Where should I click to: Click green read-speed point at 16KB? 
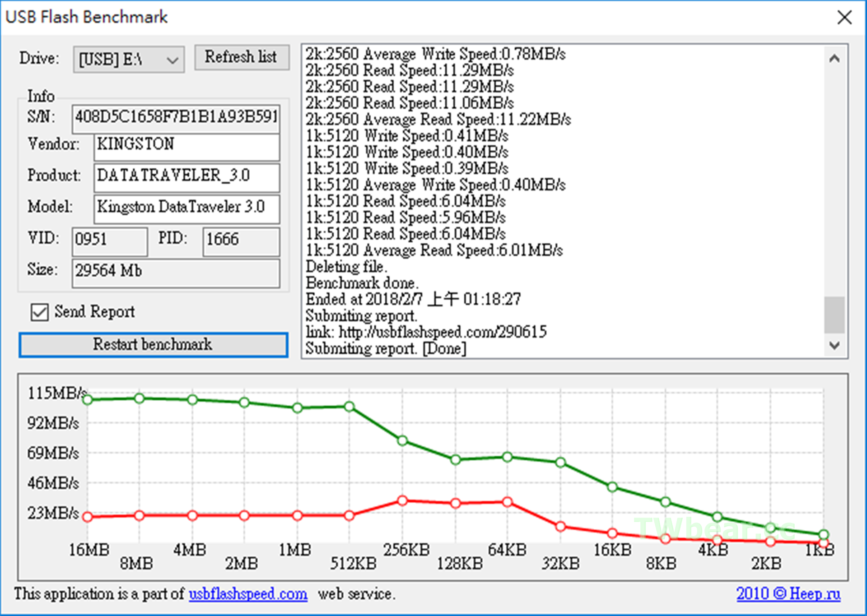click(x=612, y=487)
